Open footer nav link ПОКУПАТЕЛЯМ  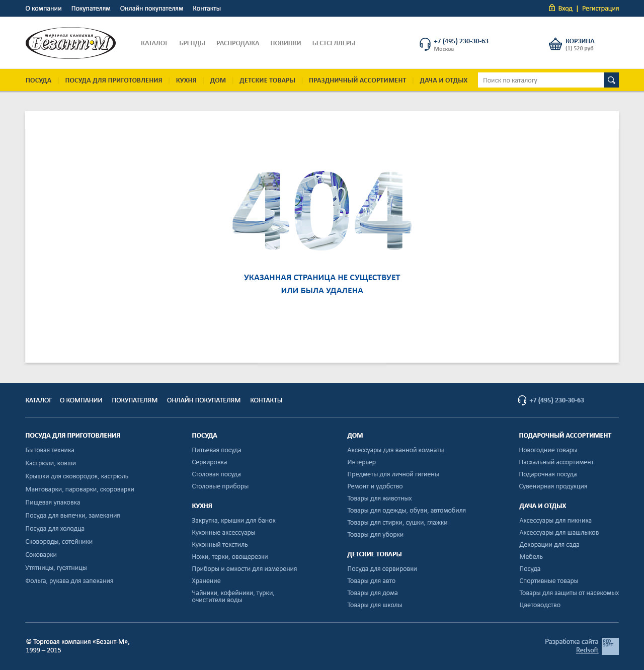click(x=135, y=400)
